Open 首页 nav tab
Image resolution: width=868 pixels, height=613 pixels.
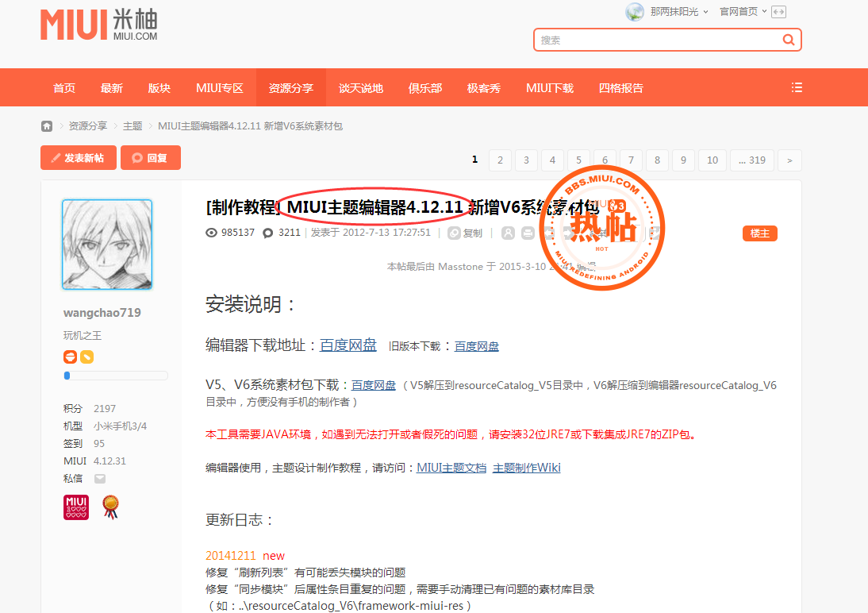(64, 87)
